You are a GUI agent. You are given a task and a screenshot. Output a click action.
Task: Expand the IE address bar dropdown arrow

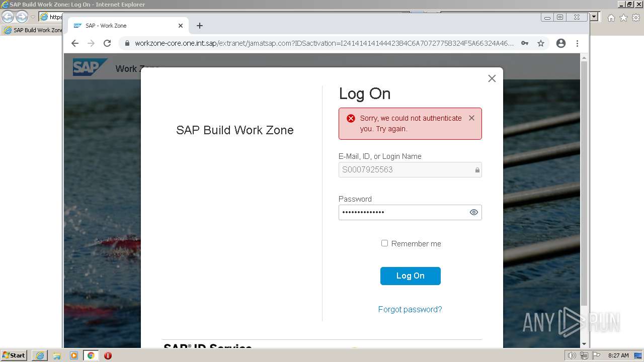pos(594,17)
